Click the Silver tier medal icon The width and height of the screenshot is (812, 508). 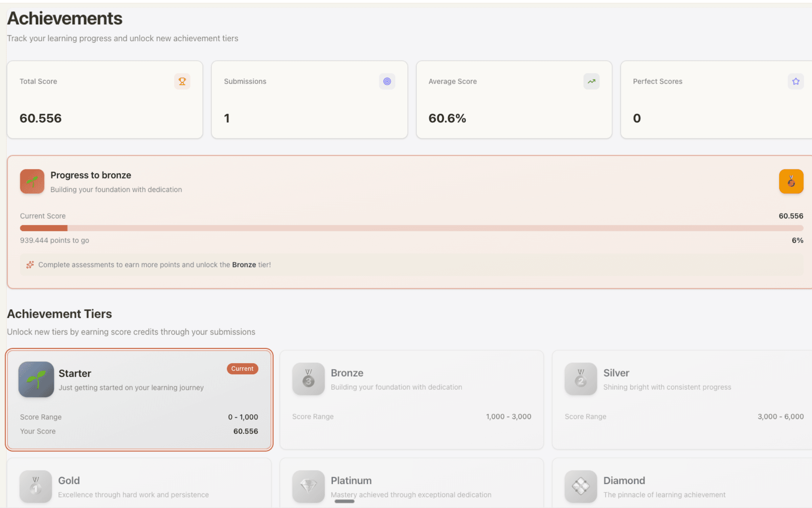point(581,379)
